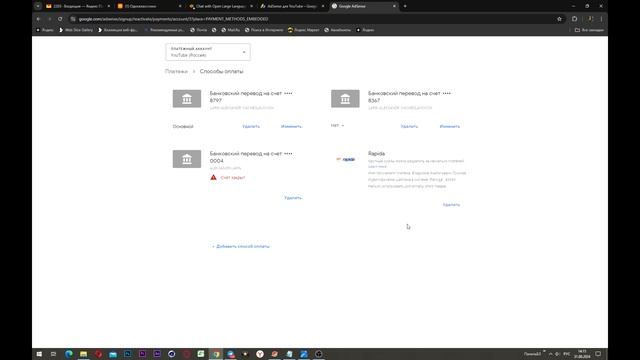640x360 pixels.
Task: Show hidden system tray icons
Action: 550,354
